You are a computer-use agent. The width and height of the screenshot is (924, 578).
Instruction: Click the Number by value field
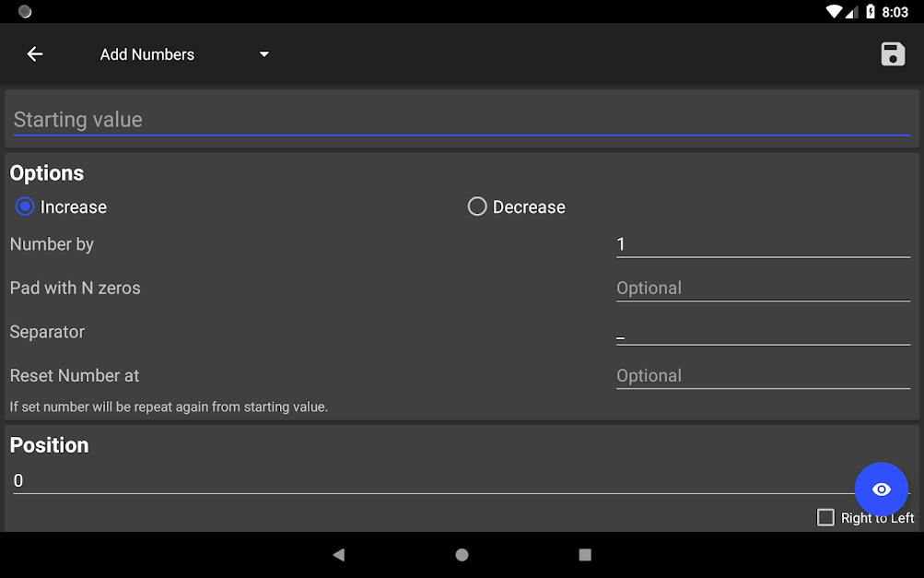[763, 245]
